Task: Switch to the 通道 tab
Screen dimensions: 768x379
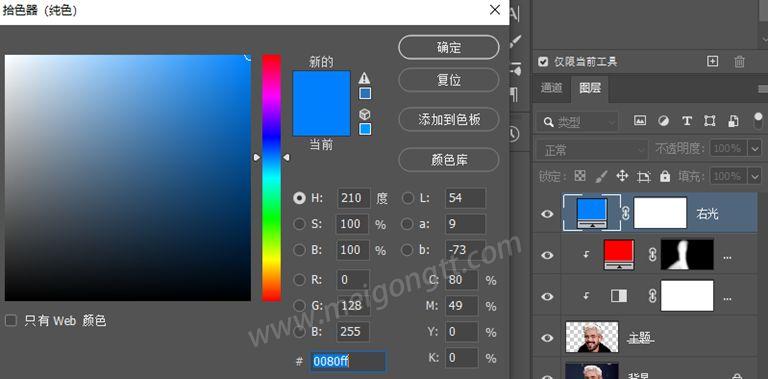Action: click(x=552, y=88)
